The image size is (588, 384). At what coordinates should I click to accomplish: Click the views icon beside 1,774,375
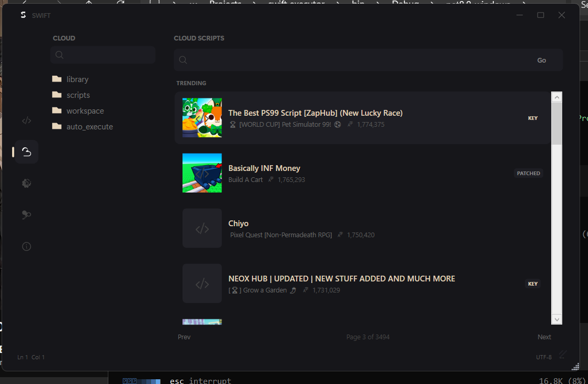(350, 125)
